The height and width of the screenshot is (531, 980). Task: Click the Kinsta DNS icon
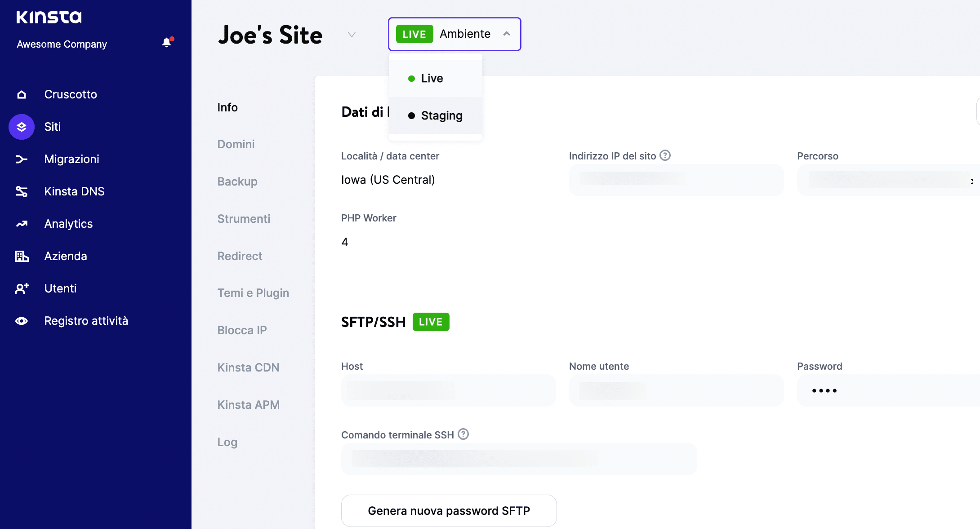click(21, 191)
